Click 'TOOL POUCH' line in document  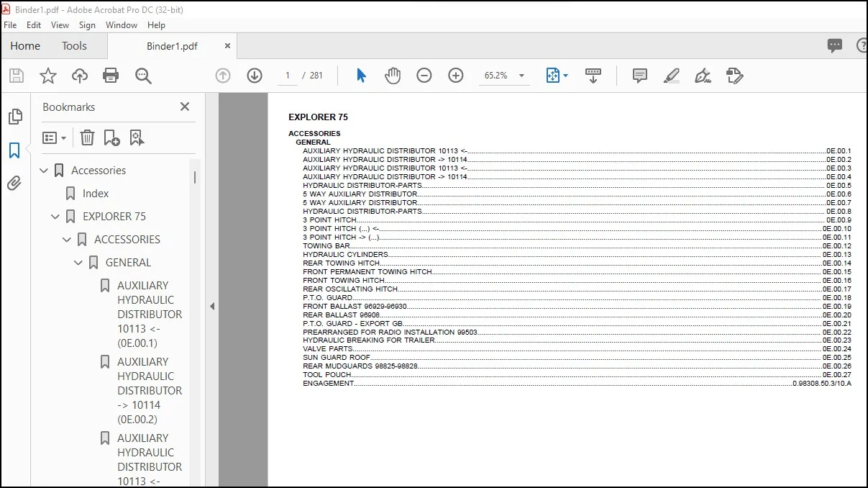577,375
